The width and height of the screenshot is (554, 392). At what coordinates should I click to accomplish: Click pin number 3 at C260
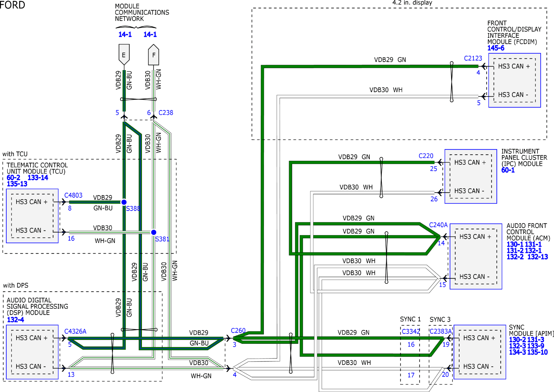(234, 345)
